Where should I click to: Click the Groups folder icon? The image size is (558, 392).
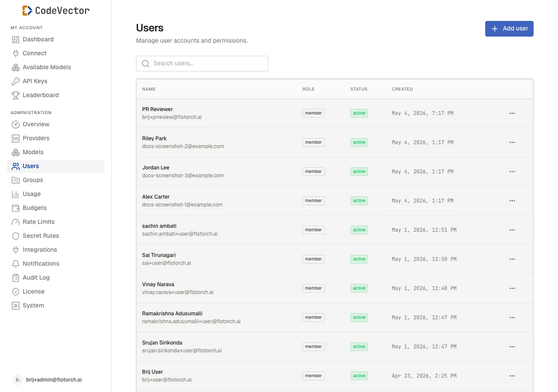pos(16,180)
